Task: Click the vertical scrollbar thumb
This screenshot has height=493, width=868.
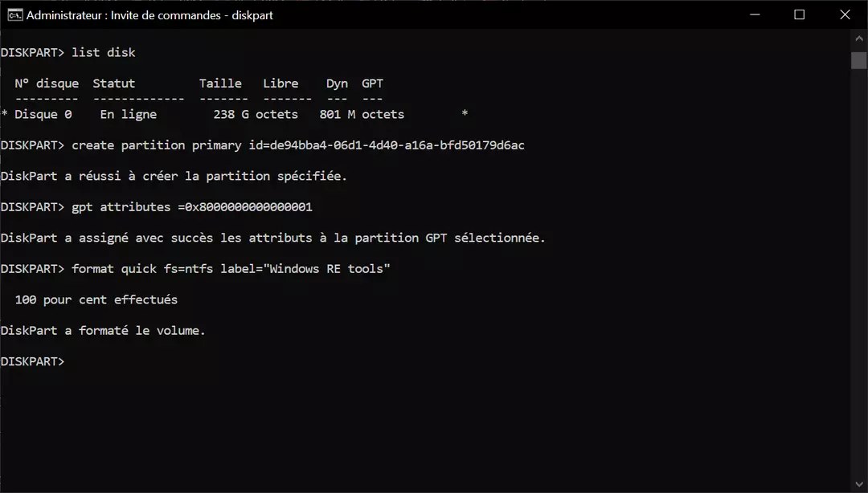Action: tap(859, 60)
